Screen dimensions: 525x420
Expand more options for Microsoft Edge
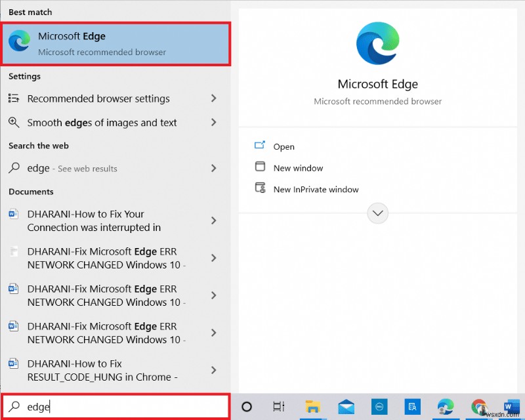[377, 213]
